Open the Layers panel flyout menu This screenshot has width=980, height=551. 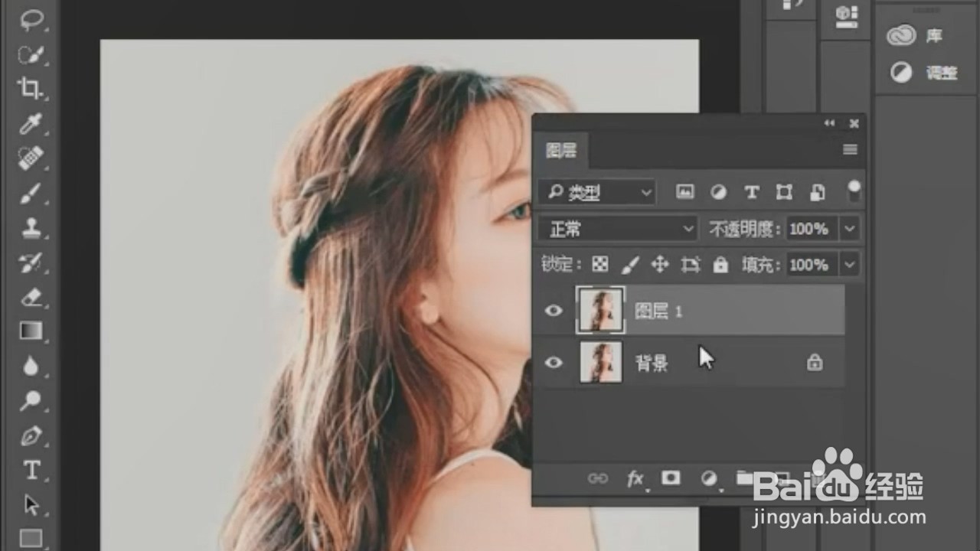point(849,150)
